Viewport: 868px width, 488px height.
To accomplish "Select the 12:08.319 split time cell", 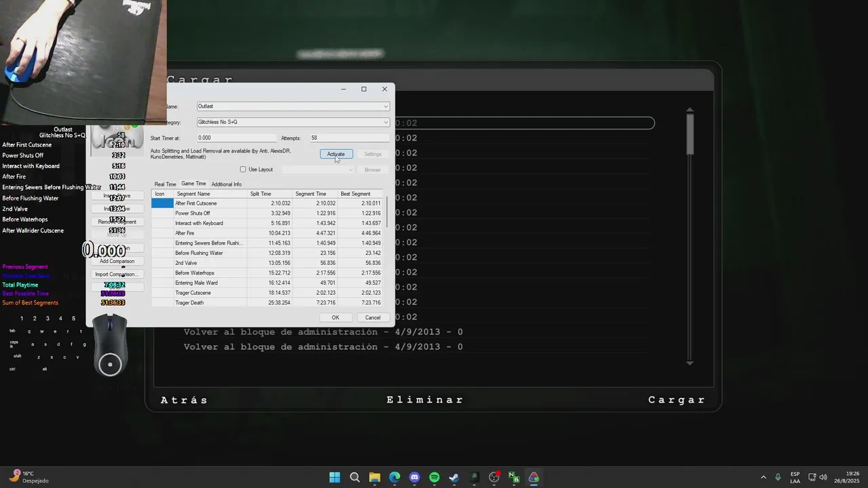I will tap(269, 253).
